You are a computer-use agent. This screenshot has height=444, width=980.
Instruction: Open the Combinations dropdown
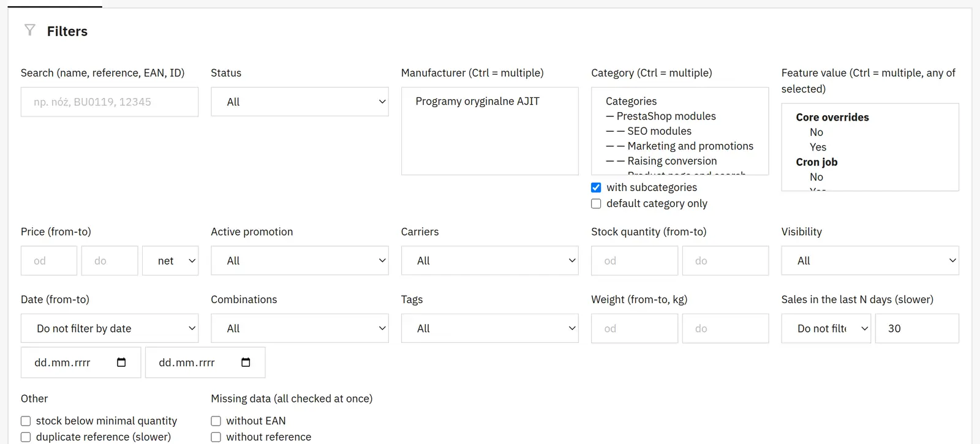pos(300,328)
